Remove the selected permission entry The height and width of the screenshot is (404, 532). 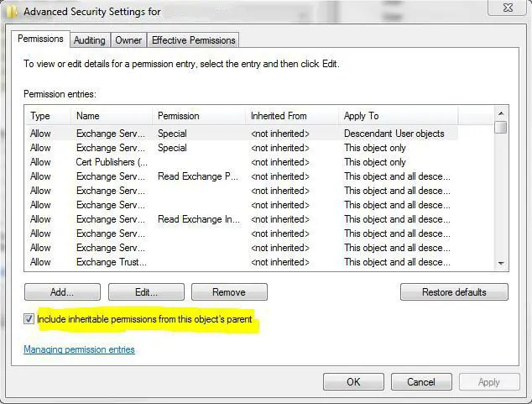point(228,292)
